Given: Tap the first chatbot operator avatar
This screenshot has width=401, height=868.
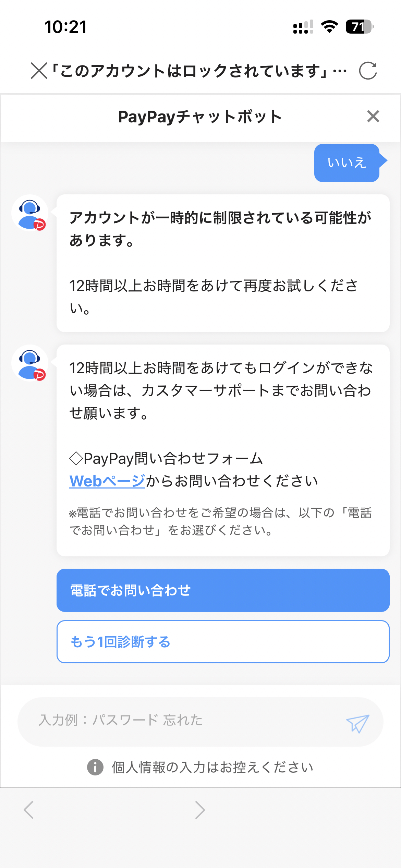Looking at the screenshot, I should click(30, 213).
